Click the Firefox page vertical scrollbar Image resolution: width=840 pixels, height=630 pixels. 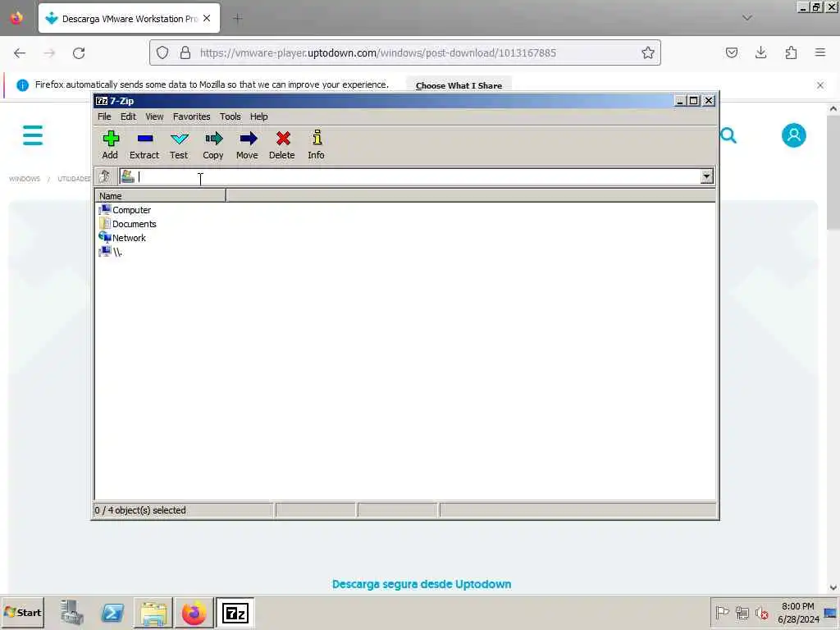tap(833, 173)
